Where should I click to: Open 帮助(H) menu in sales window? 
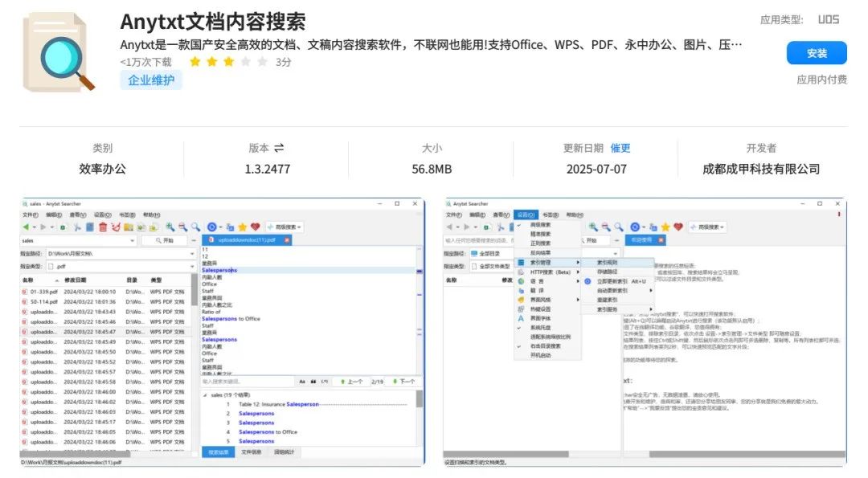151,214
